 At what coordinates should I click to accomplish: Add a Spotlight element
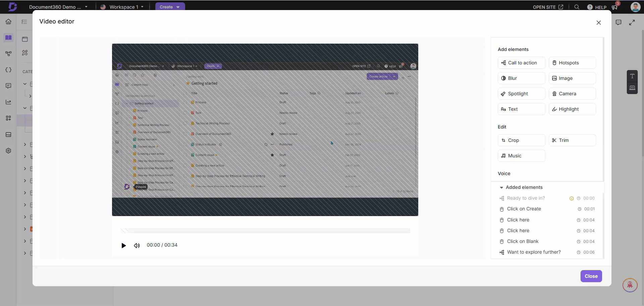(521, 94)
